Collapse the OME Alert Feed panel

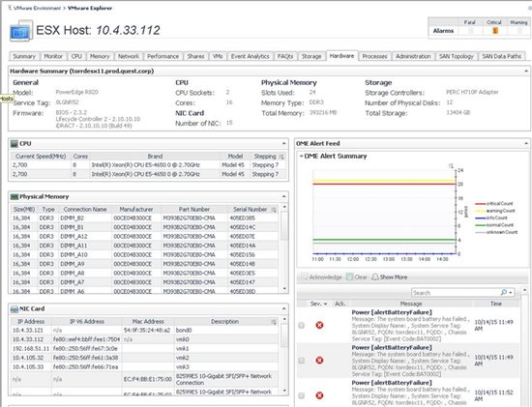pos(526,143)
